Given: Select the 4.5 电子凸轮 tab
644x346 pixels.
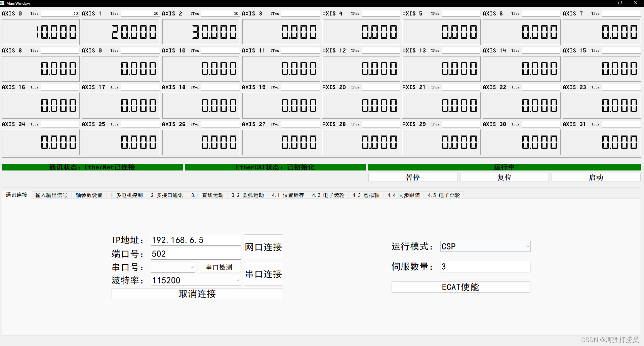Looking at the screenshot, I should (443, 195).
